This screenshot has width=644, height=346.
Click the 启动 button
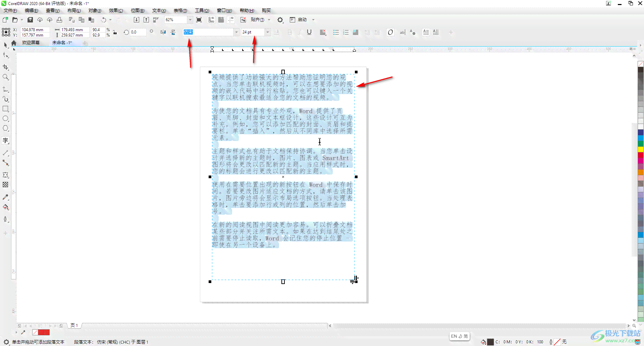[299, 20]
